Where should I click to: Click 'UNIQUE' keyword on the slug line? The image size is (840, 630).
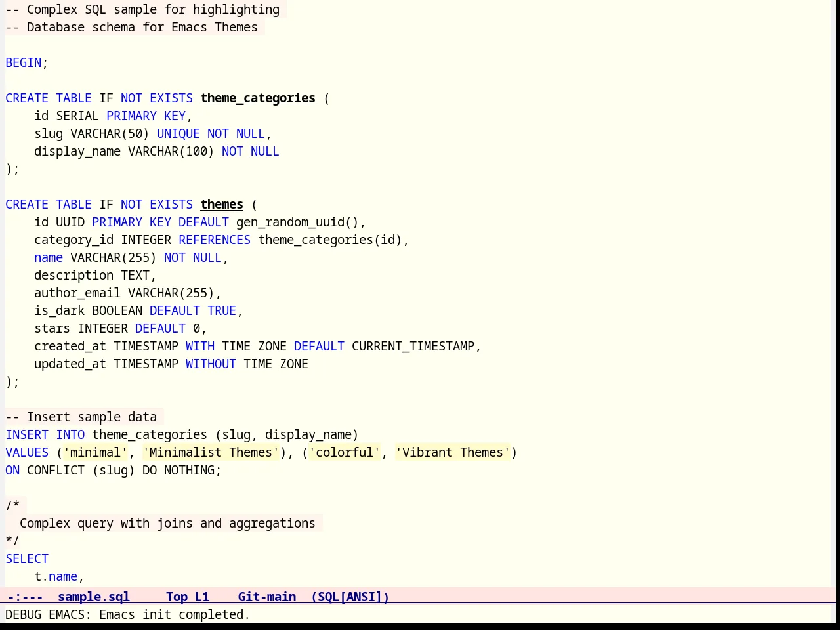178,133
